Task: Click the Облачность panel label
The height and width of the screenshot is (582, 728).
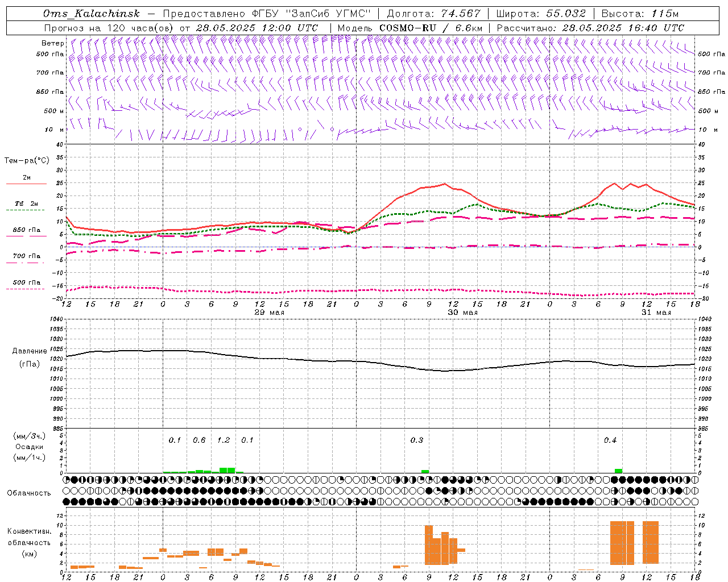Action: 29,493
